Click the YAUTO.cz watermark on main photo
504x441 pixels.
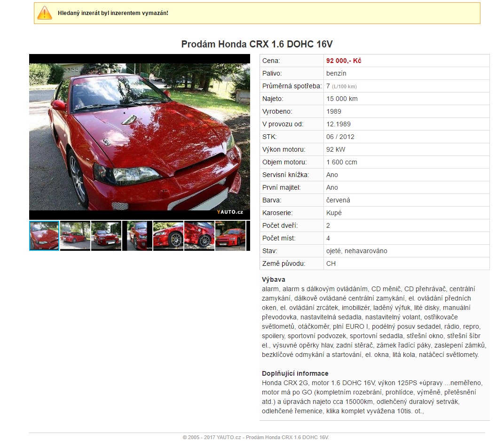pyautogui.click(x=230, y=212)
